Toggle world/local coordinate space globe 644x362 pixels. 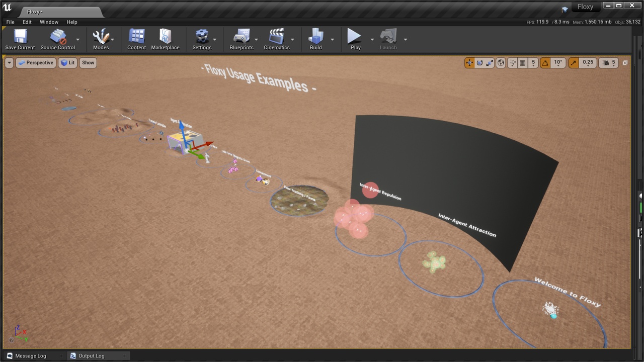(x=501, y=63)
